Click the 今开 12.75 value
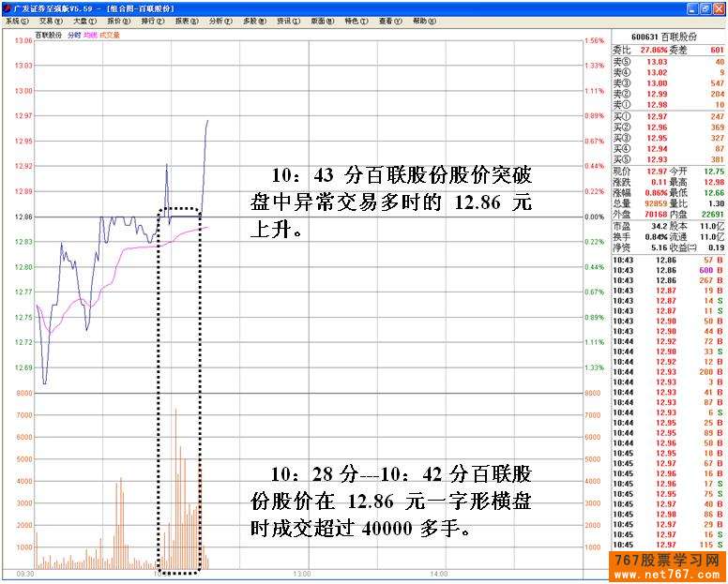728x584 pixels. click(x=714, y=172)
